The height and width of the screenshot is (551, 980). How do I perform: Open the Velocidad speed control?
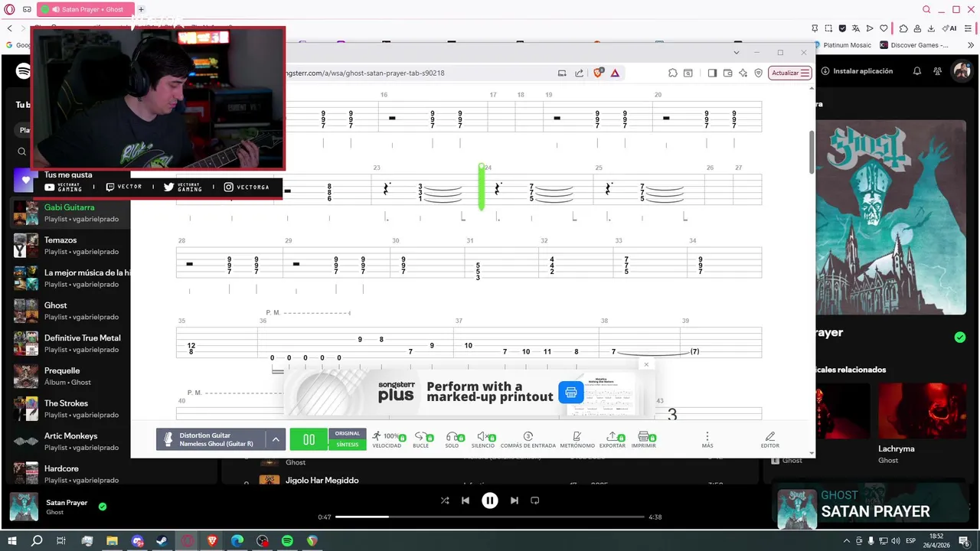tap(387, 439)
